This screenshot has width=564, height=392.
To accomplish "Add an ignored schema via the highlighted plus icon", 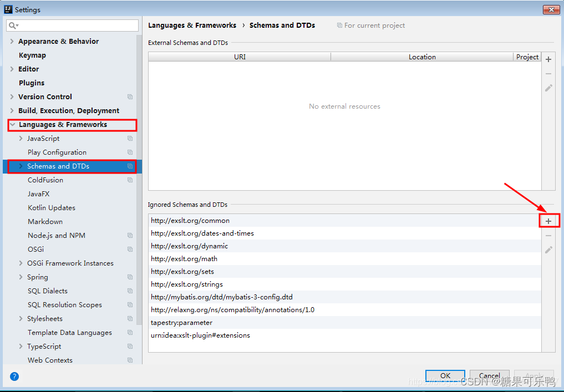I will pos(548,220).
